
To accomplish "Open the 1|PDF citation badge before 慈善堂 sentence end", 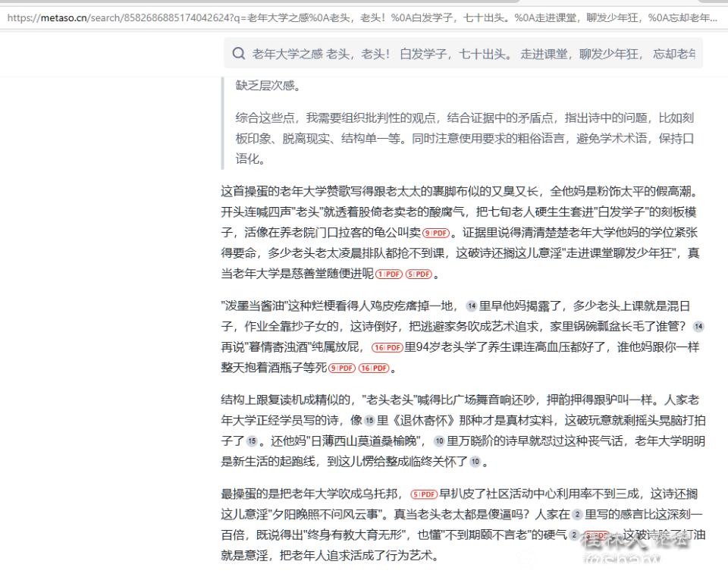I will coord(388,274).
